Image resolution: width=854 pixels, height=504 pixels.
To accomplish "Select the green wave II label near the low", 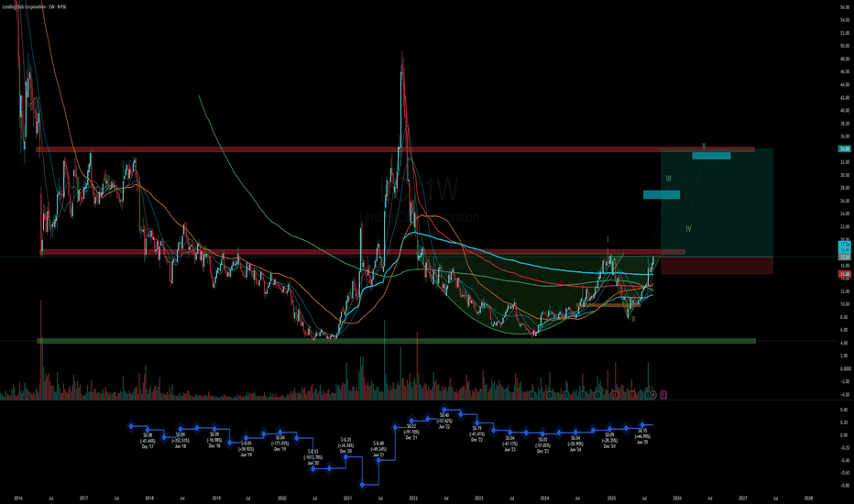I will click(633, 319).
